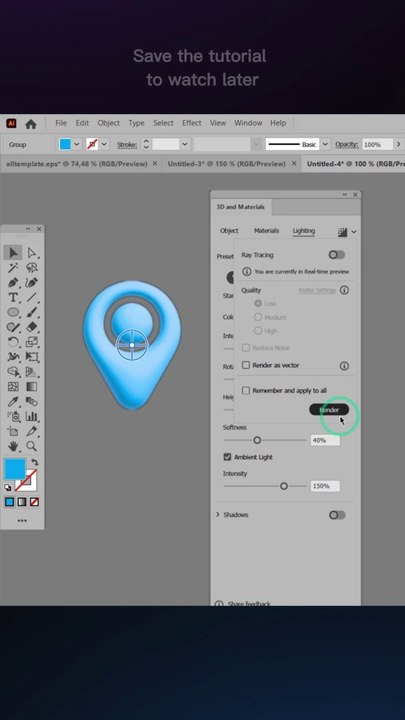This screenshot has height=720, width=405.
Task: Select the Blend tool
Action: click(32, 401)
